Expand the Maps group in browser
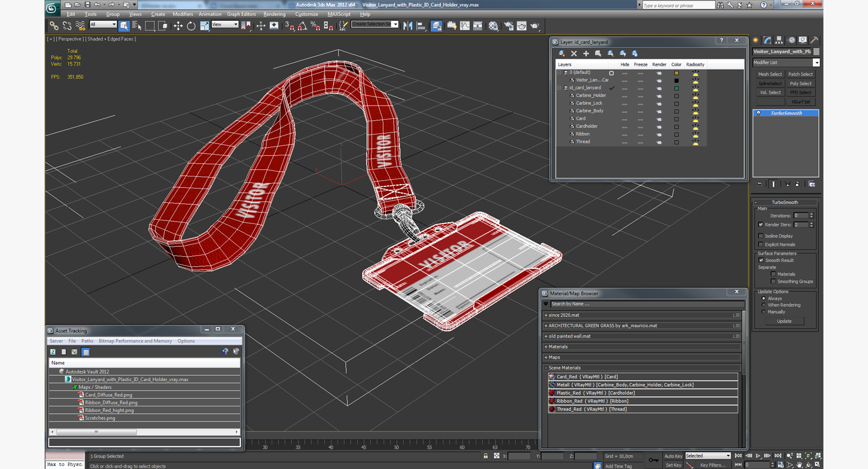This screenshot has height=469, width=868. [546, 358]
